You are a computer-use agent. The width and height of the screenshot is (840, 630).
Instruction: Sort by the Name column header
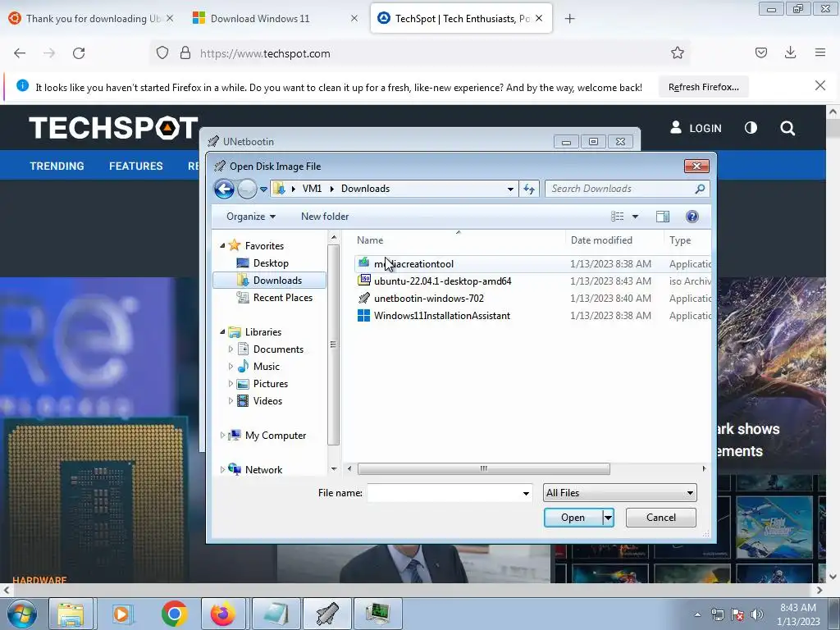click(370, 240)
